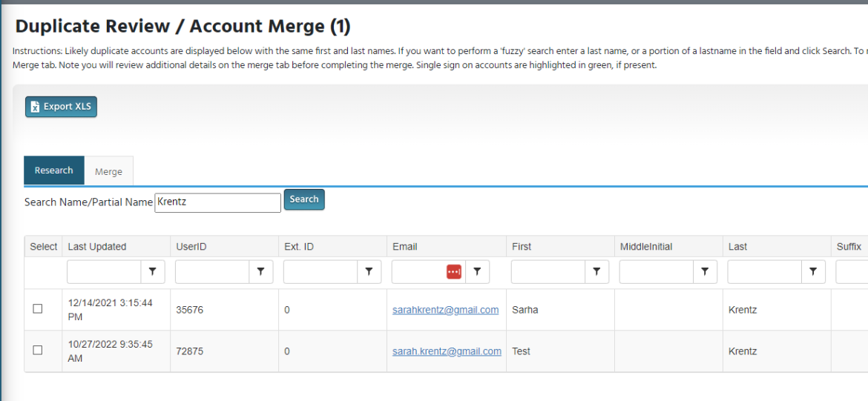Click the UserID filter text box
This screenshot has height=401, width=868.
pyautogui.click(x=212, y=272)
